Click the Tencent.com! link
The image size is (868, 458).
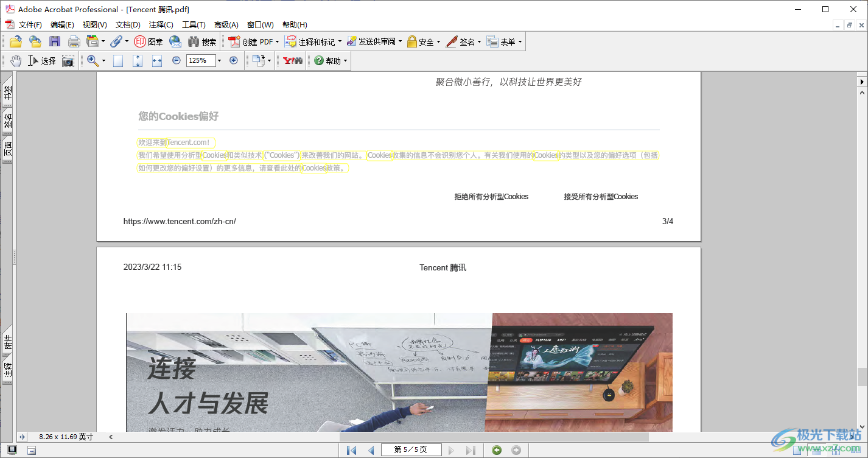[191, 143]
